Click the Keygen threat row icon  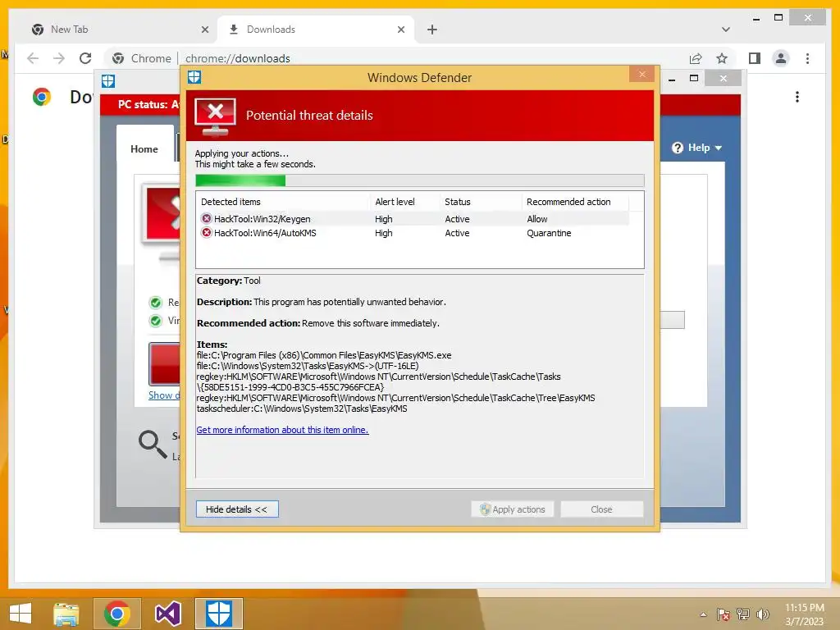(x=206, y=218)
